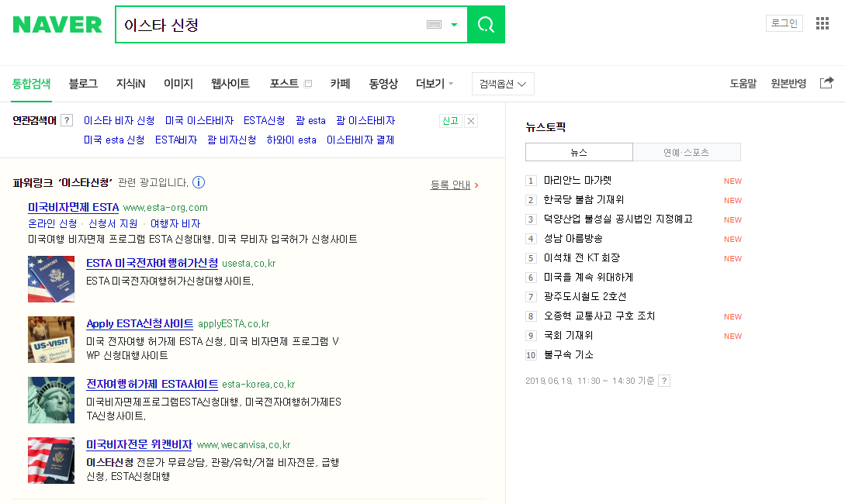The height and width of the screenshot is (504, 845).
Task: Click related search 괌 이스타비자
Action: point(366,121)
